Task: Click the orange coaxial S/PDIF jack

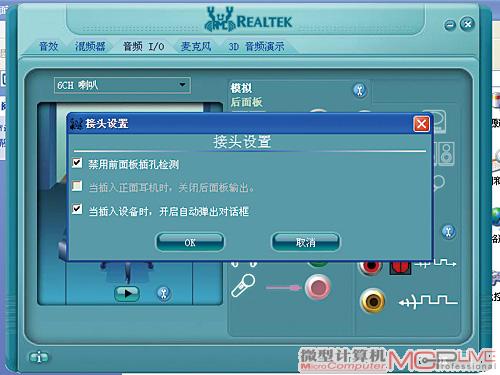Action: (x=373, y=301)
